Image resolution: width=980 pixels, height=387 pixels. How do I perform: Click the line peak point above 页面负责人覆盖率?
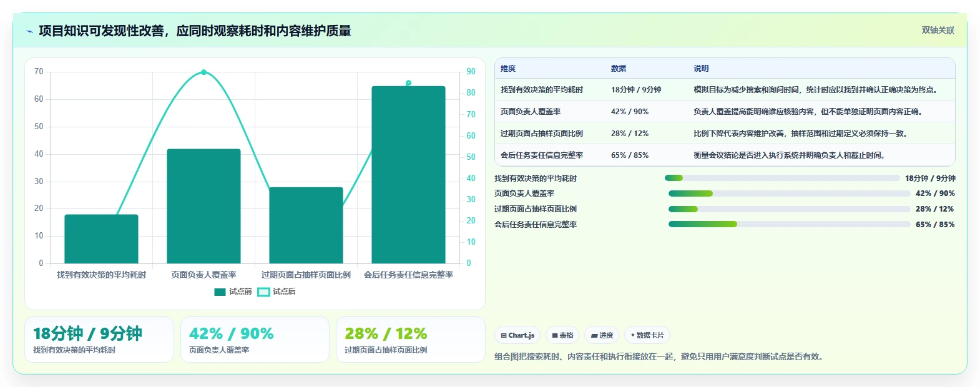(203, 72)
